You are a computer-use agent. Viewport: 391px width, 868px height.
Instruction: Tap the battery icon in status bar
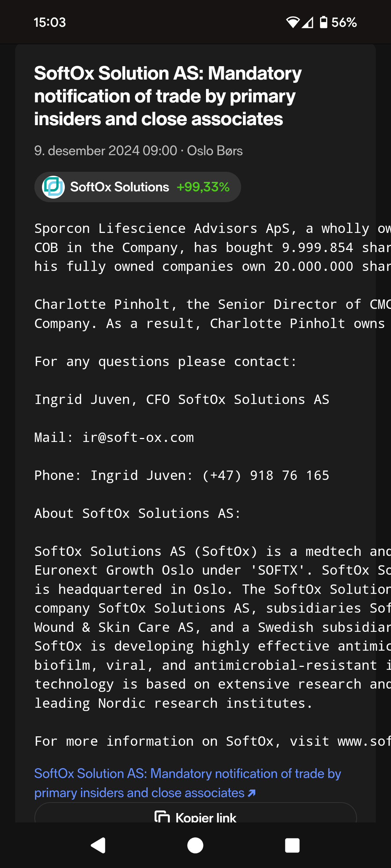point(324,22)
